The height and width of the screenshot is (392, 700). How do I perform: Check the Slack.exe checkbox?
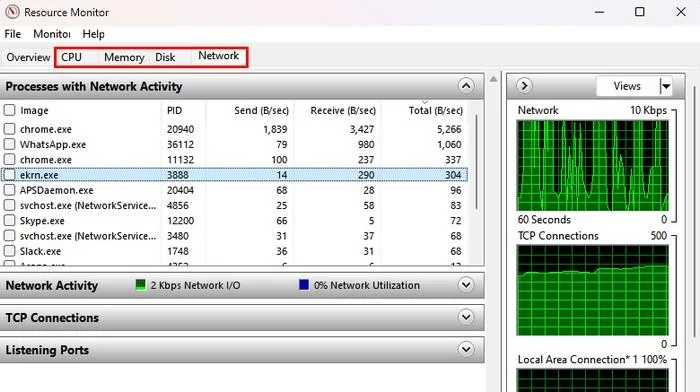pos(9,250)
